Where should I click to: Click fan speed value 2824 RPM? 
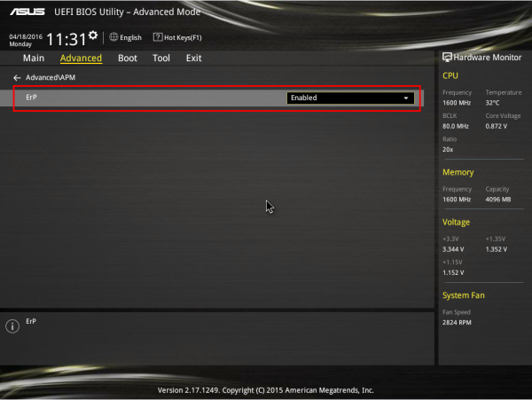pos(457,323)
